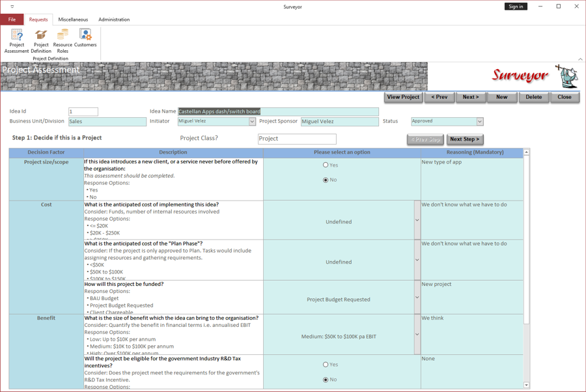Go to the next record with Next >

pyautogui.click(x=471, y=97)
